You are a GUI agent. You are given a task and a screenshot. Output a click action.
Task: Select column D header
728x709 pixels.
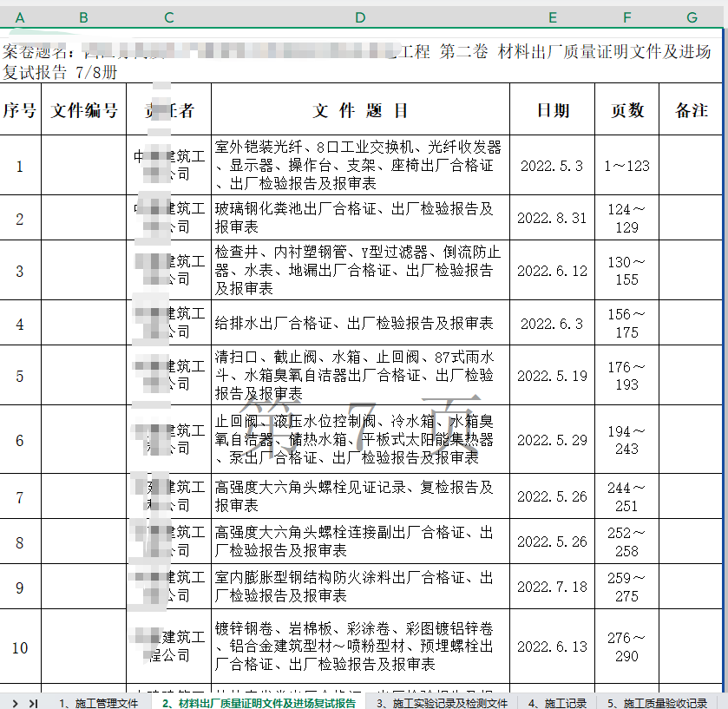coord(360,17)
